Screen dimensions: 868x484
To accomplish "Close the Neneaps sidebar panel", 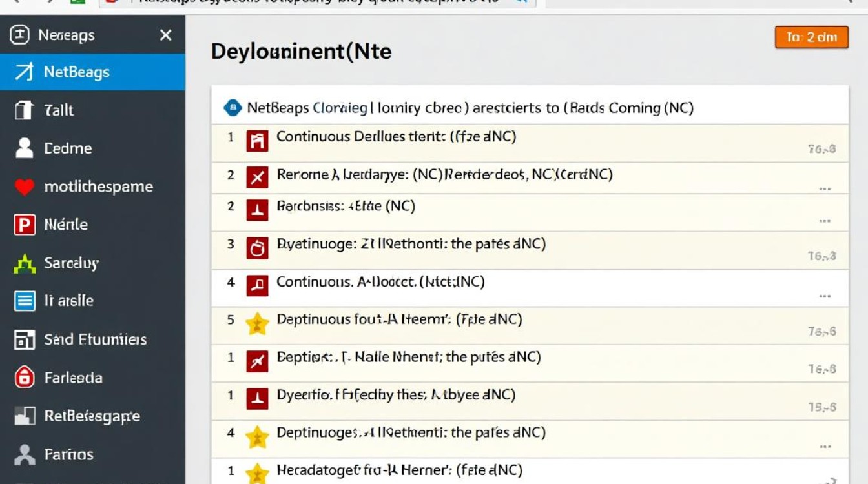I will (x=166, y=35).
